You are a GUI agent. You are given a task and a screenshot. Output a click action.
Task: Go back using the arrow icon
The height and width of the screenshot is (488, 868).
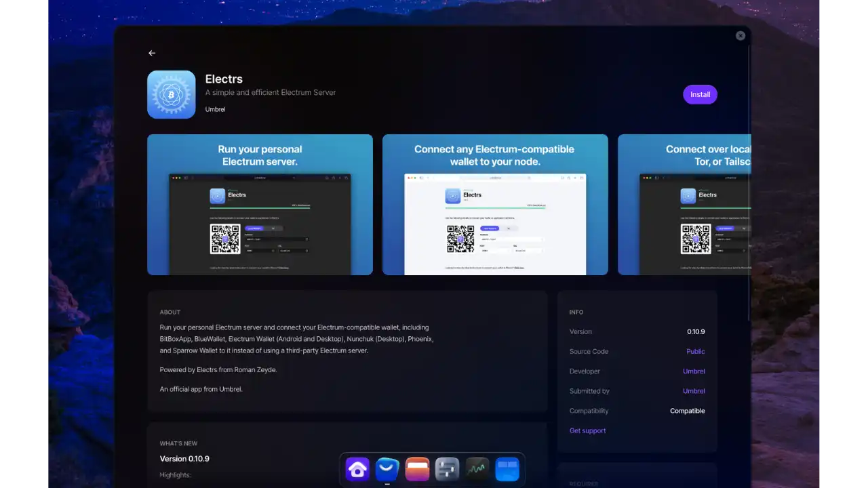point(152,53)
